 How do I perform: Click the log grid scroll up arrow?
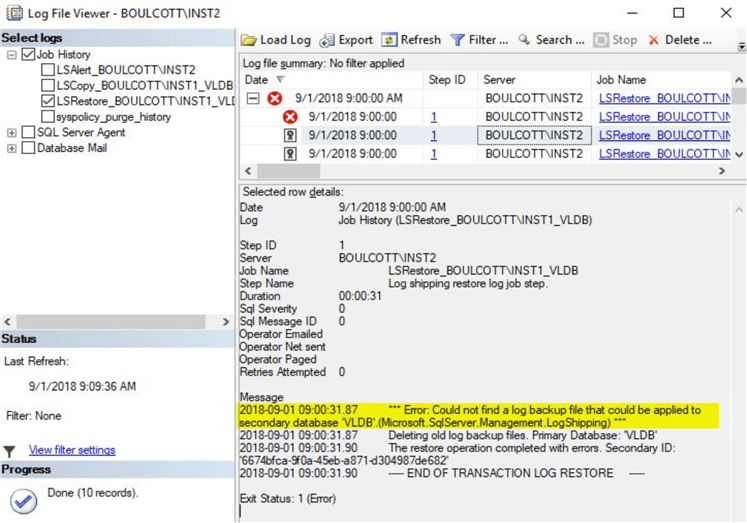tap(739, 80)
